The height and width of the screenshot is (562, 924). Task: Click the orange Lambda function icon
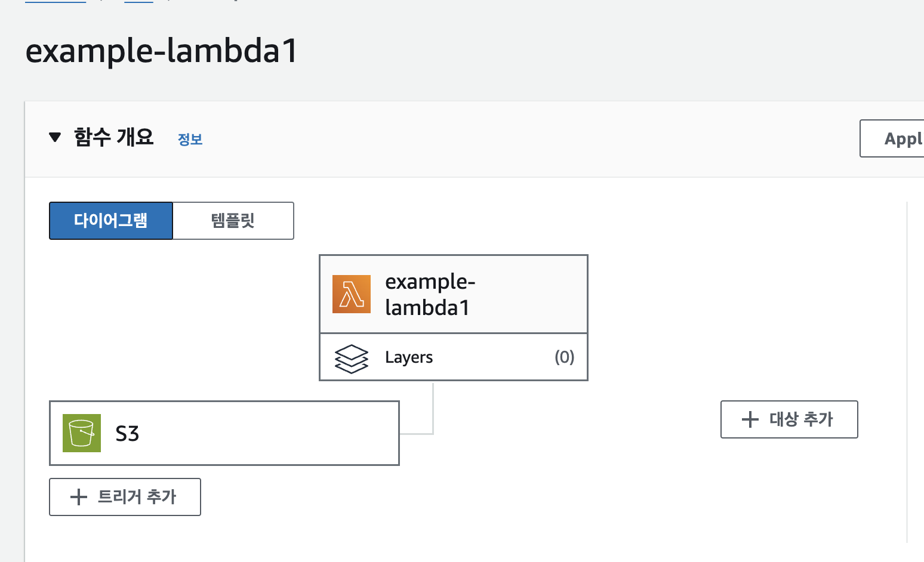(351, 294)
